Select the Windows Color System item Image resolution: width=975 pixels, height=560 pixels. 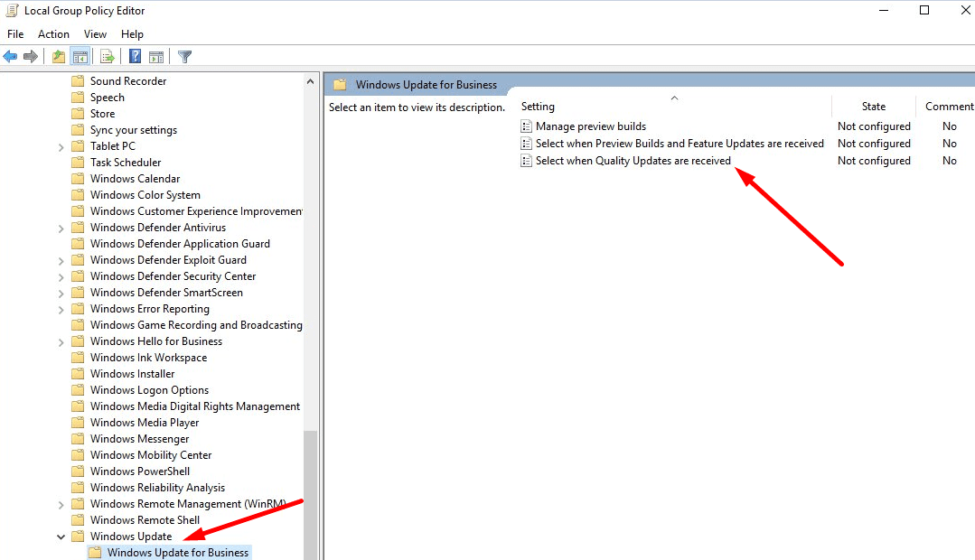[145, 194]
